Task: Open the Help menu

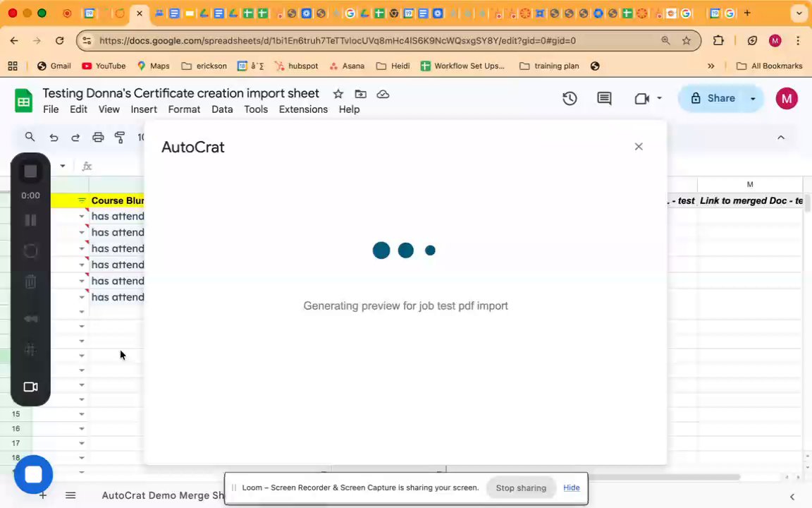Action: pyautogui.click(x=349, y=109)
